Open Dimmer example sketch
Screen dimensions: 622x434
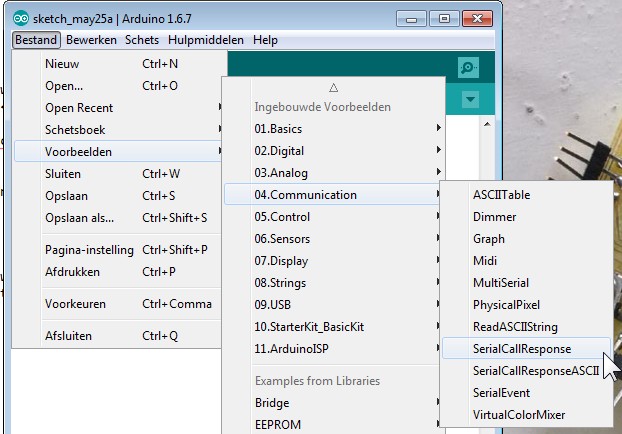tap(526, 217)
